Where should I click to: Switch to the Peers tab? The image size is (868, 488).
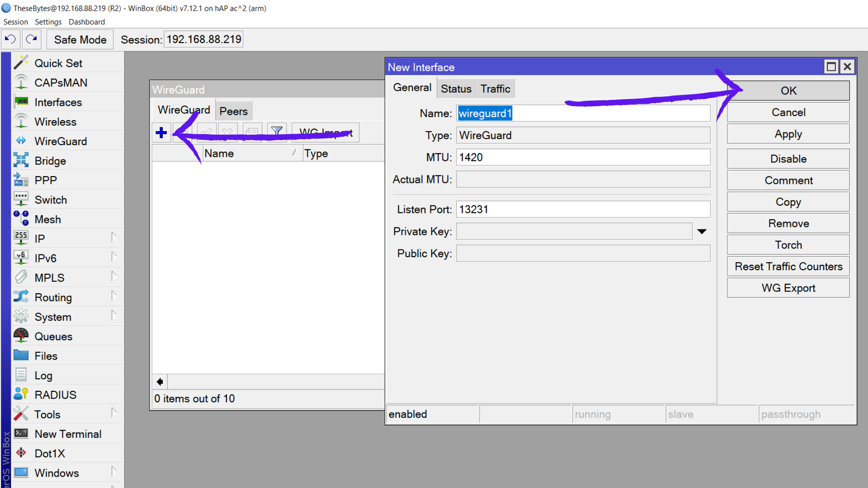(234, 111)
